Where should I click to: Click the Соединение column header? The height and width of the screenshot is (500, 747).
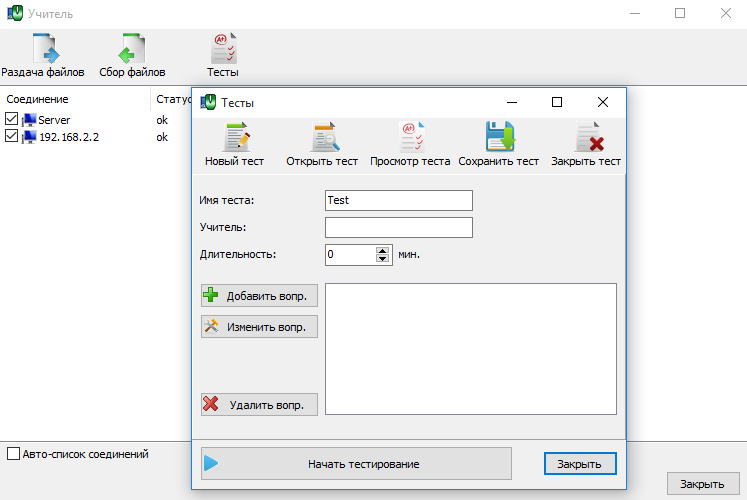click(x=37, y=99)
